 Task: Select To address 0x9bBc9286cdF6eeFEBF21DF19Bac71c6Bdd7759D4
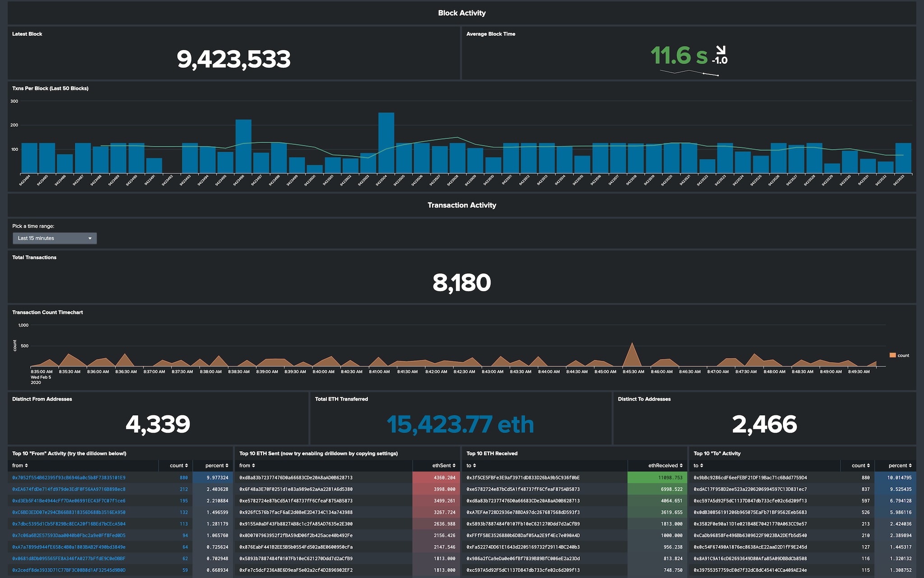pyautogui.click(x=750, y=478)
